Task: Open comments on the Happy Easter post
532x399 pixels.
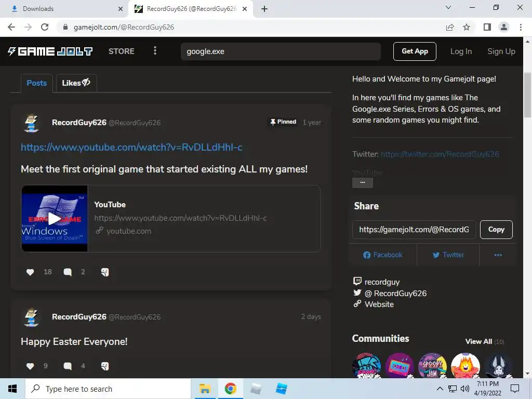Action: pos(68,366)
